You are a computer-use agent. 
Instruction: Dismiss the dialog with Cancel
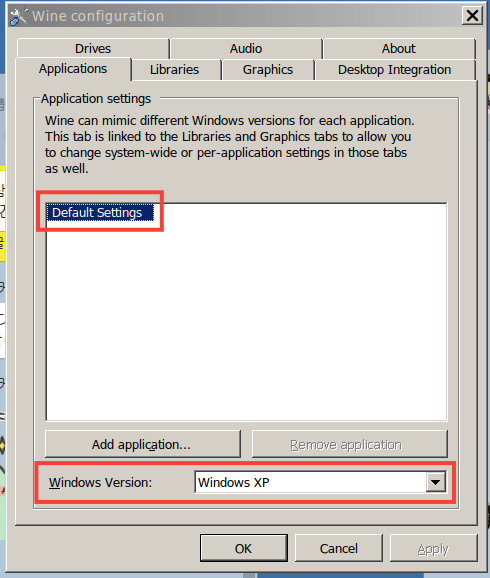(x=338, y=548)
